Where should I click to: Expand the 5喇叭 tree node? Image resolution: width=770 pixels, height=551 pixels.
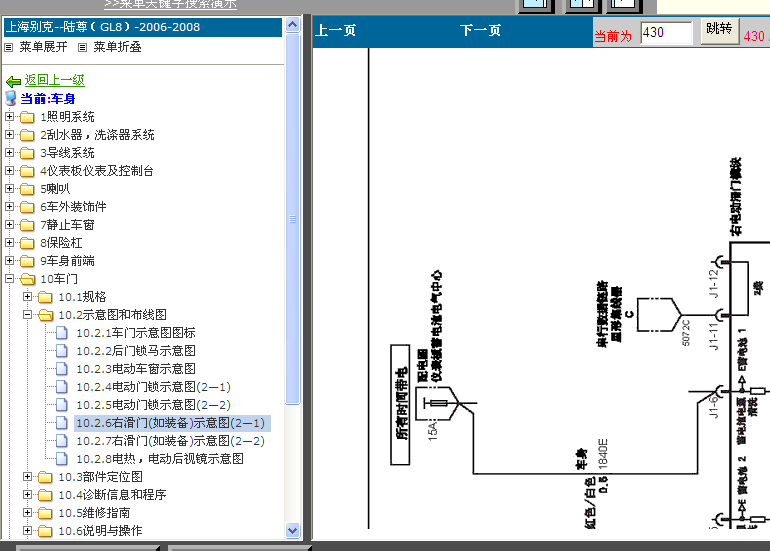click(x=9, y=189)
